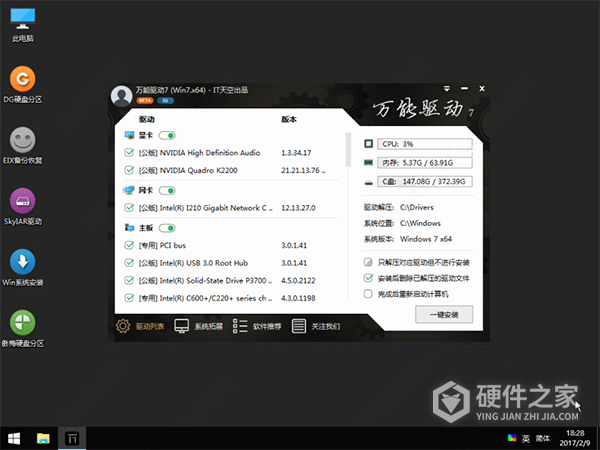
Task: Click the Windows 7 x64 system version
Action: [426, 239]
